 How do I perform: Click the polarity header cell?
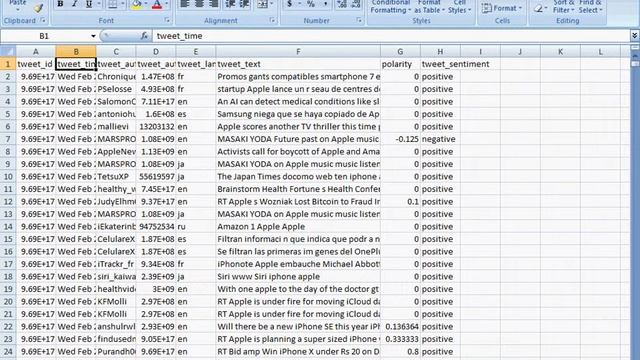point(400,64)
